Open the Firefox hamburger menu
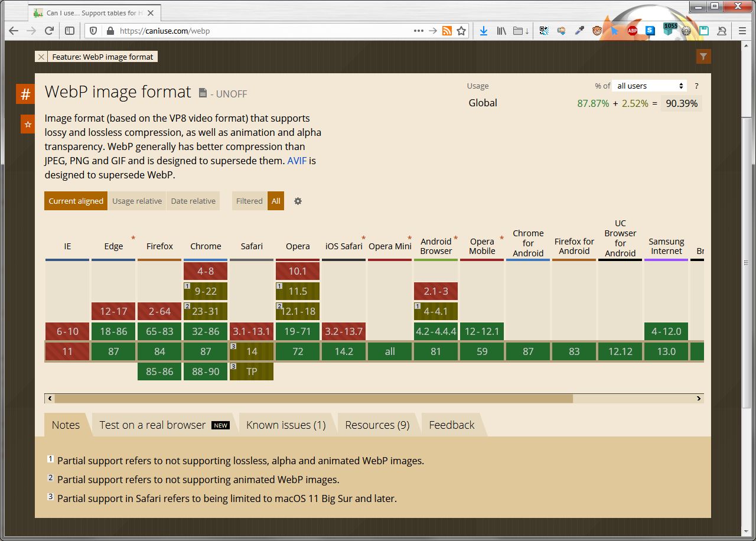Viewport: 756px width, 541px height. tap(742, 31)
